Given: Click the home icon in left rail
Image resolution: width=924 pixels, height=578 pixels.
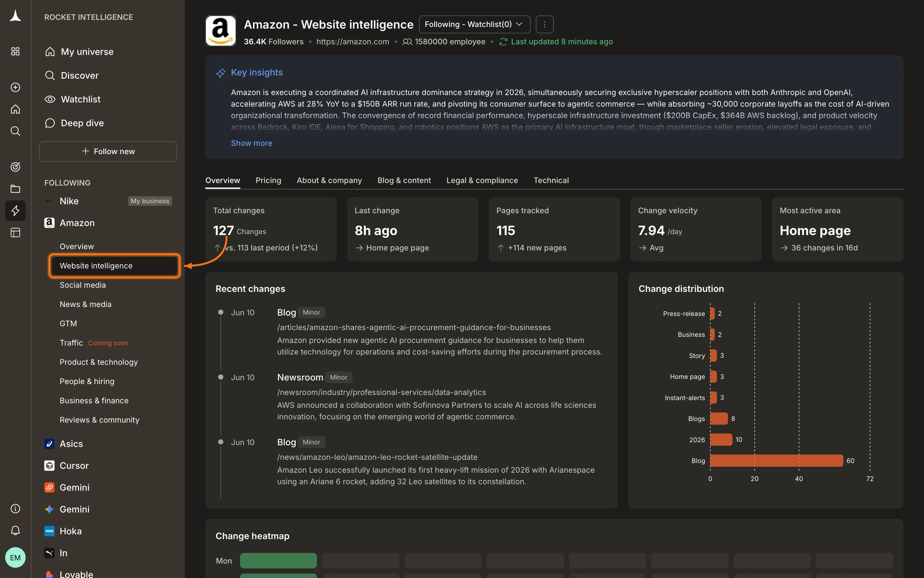Looking at the screenshot, I should [x=15, y=109].
